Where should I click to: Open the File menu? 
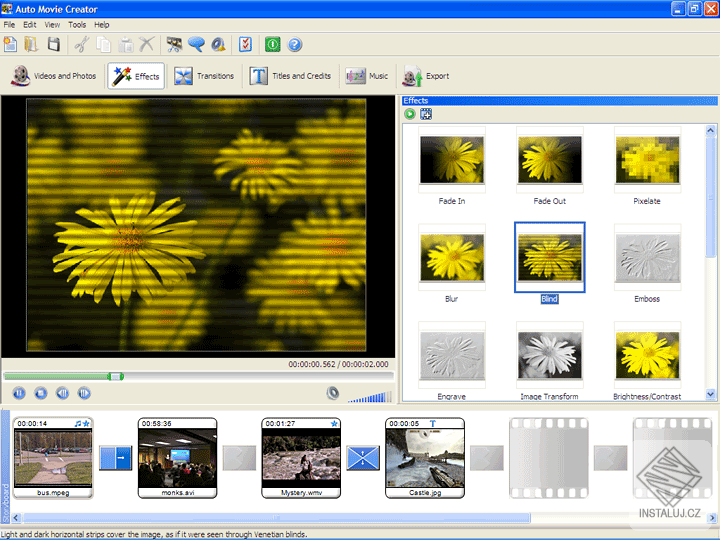(9, 25)
